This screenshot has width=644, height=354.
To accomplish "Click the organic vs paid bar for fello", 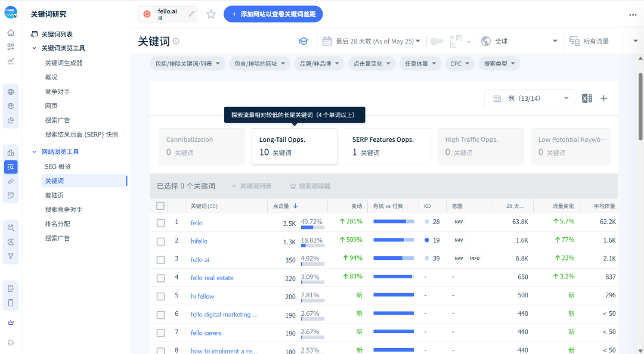I will 394,221.
